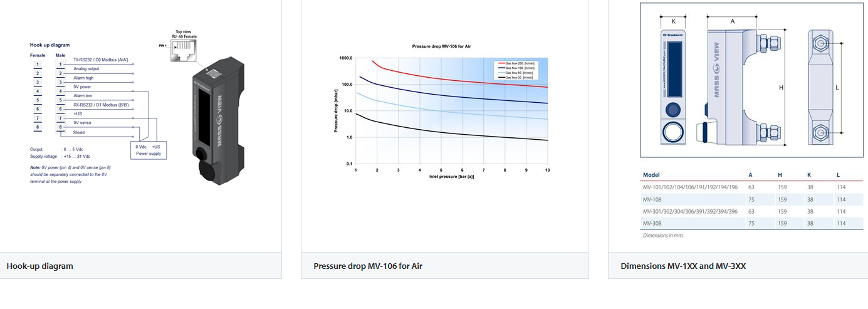Click the front-view device drawing with display

click(x=673, y=88)
